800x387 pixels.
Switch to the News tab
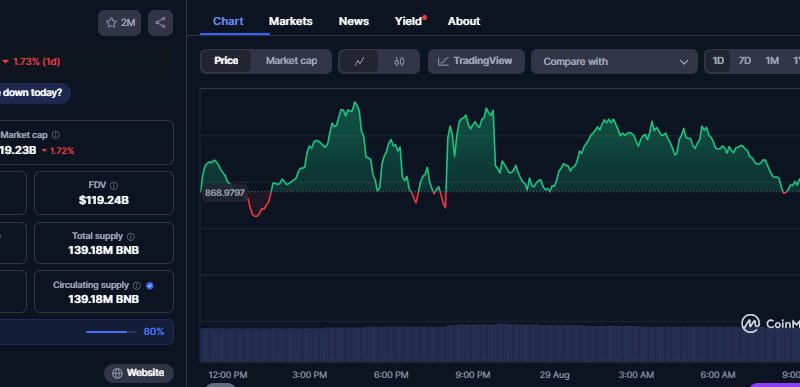[x=354, y=21]
